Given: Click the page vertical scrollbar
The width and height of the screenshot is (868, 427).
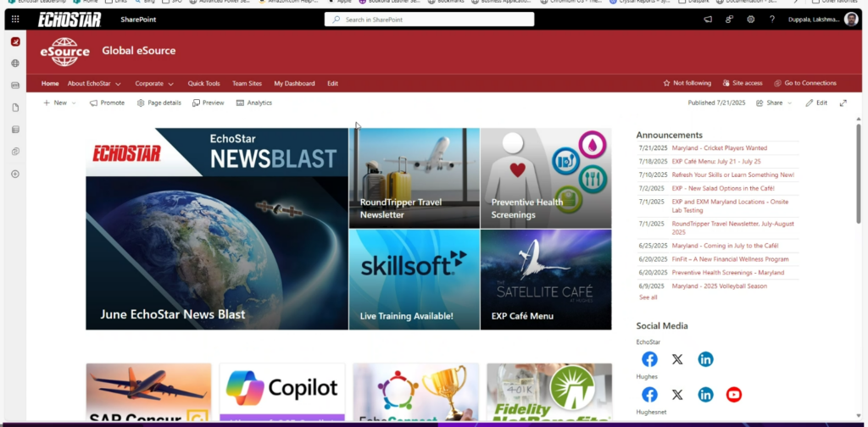Looking at the screenshot, I should click(859, 173).
